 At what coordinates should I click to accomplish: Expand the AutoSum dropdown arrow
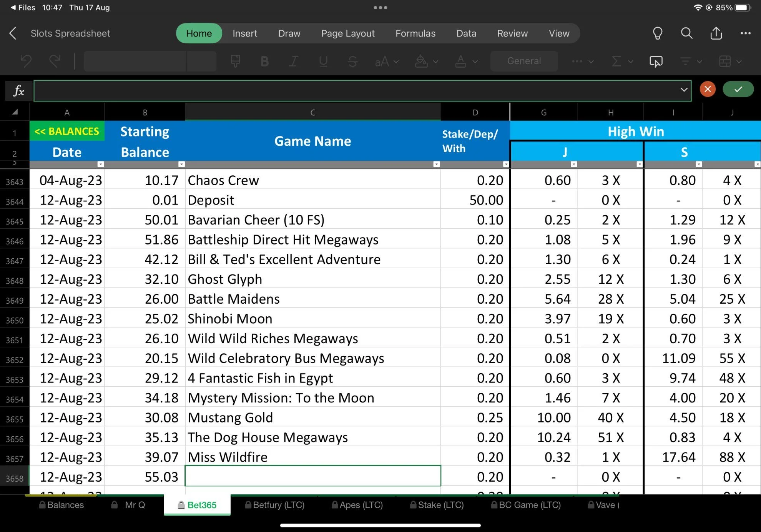[x=630, y=62]
